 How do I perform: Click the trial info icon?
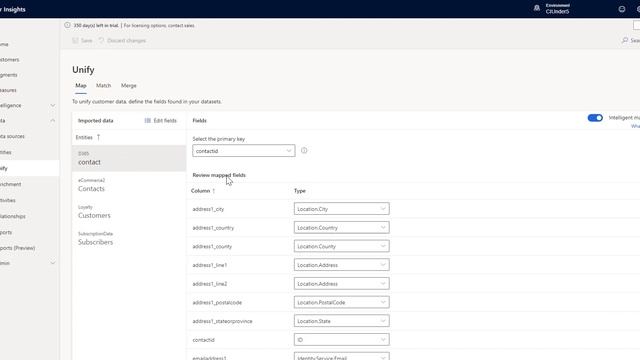click(67, 25)
